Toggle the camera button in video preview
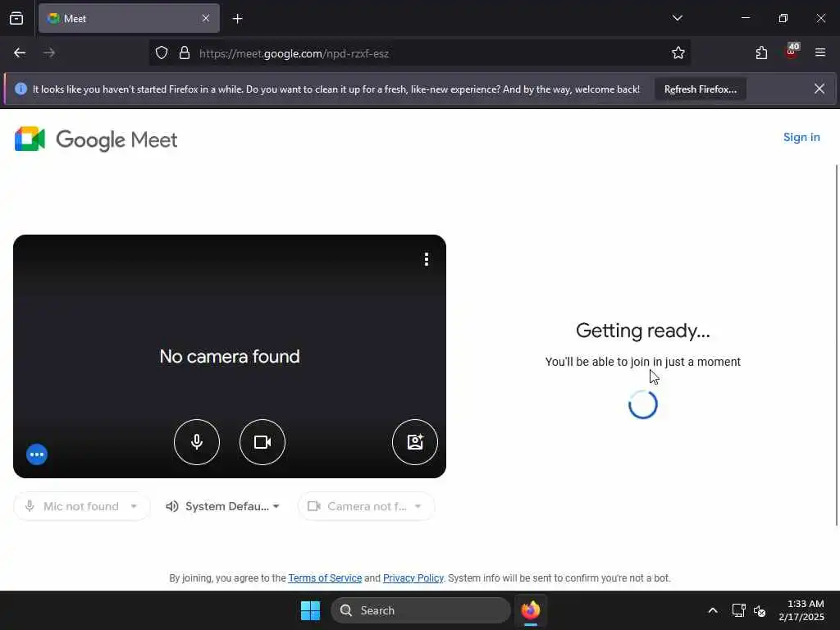This screenshot has height=630, width=840. click(262, 442)
